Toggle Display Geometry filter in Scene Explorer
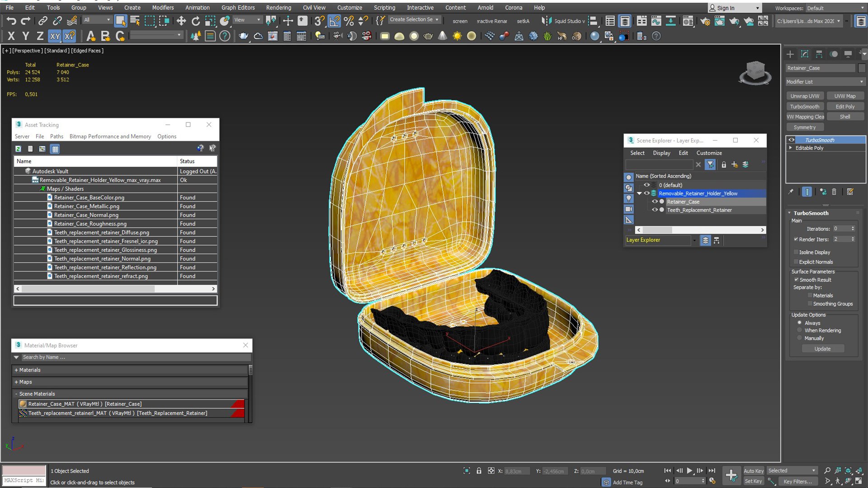Viewport: 868px width, 488px height. point(629,177)
